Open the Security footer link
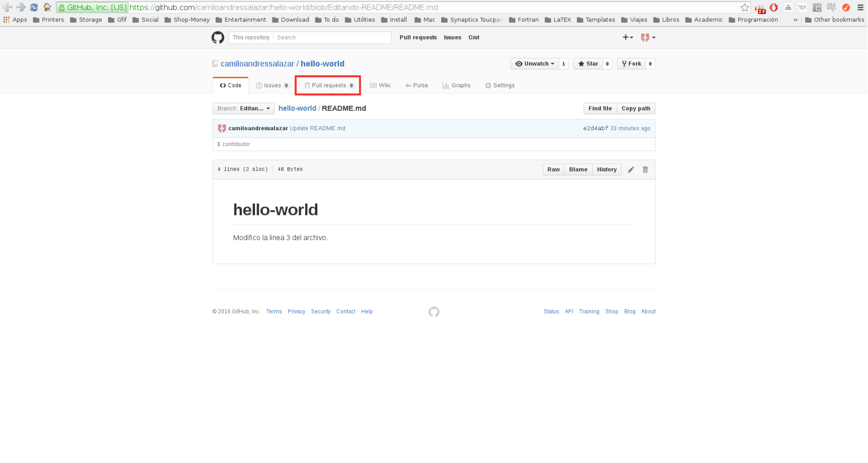 321,312
